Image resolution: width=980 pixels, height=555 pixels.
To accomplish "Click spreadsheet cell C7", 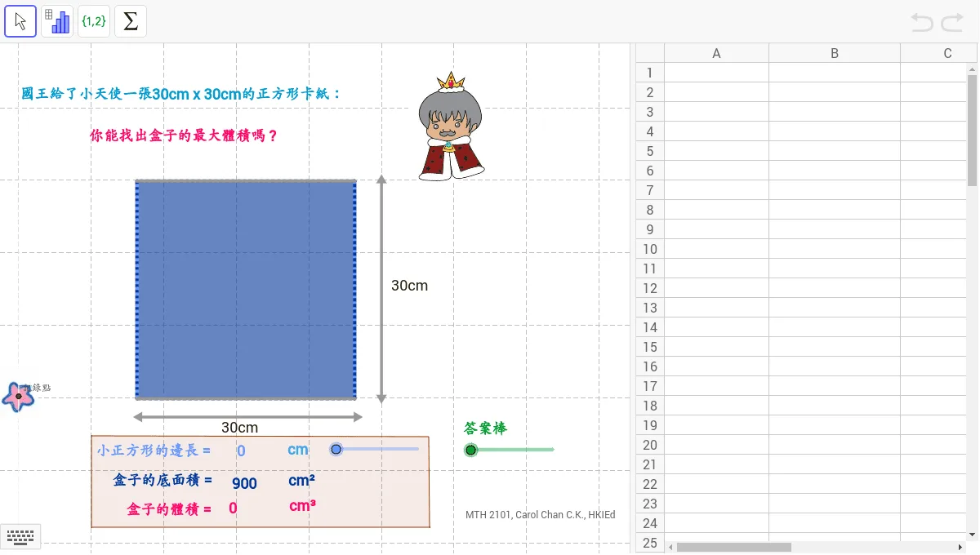I will click(x=933, y=190).
